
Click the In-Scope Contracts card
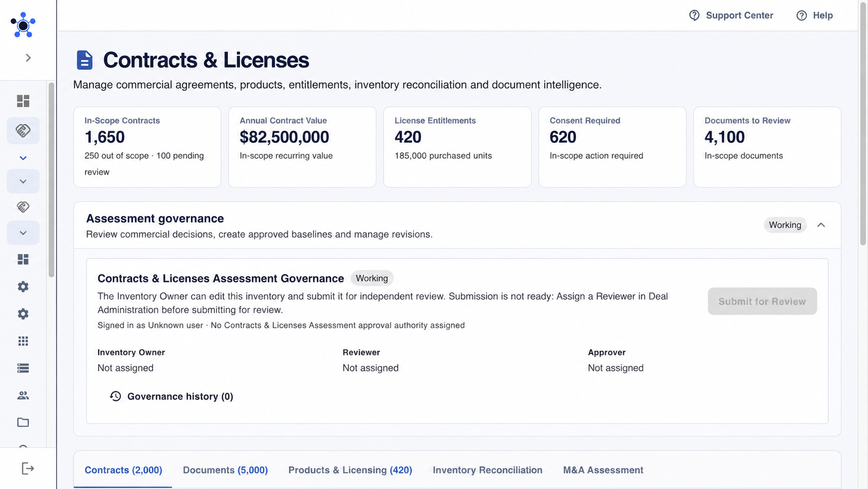(x=147, y=147)
